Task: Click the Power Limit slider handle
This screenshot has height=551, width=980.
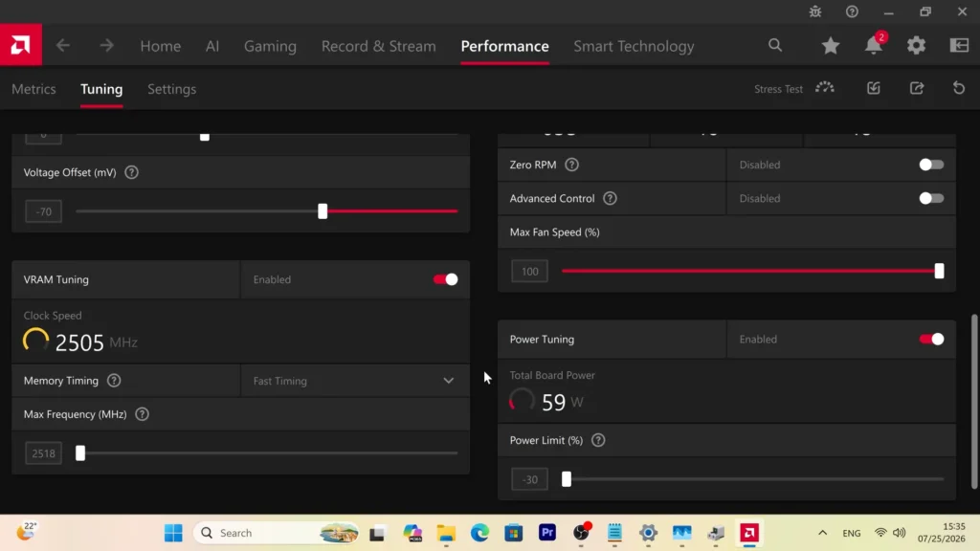Action: [567, 479]
